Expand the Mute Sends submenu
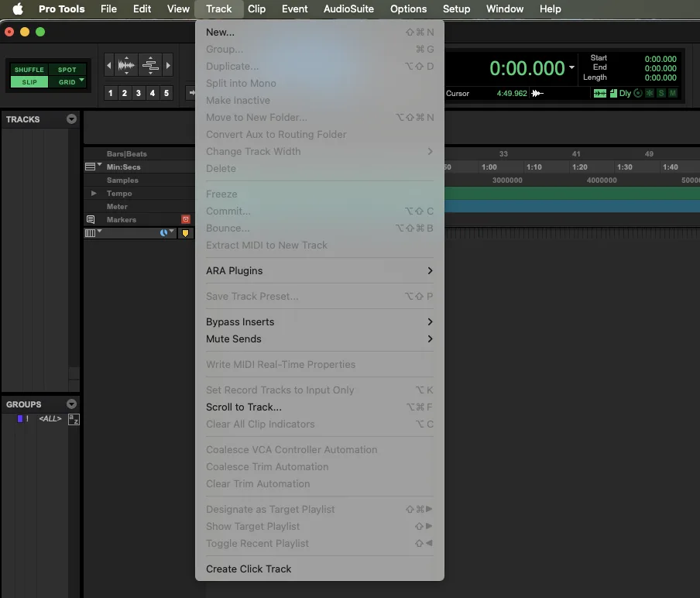The height and width of the screenshot is (598, 700). [x=320, y=339]
